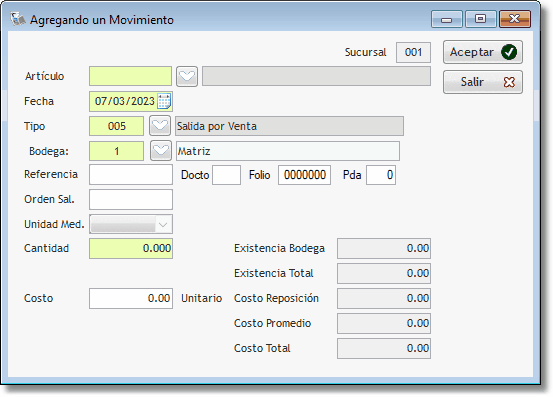
Task: Click the Fecha date field 07/03/2023
Action: point(131,101)
